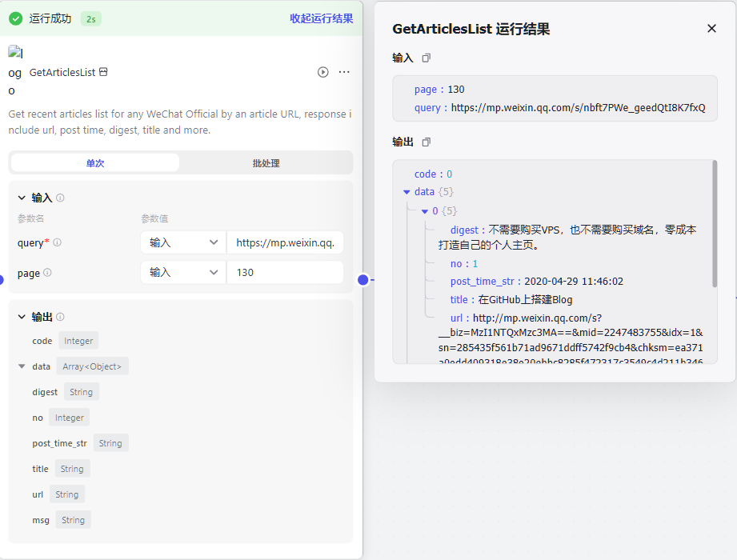
Task: Click the GetArticlesList 运行结果 heading
Action: [x=471, y=29]
